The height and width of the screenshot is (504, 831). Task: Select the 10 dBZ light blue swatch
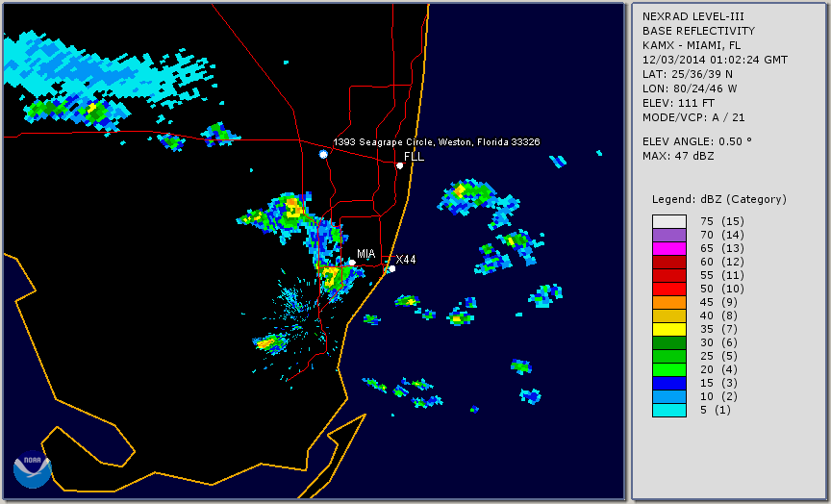[x=669, y=397]
